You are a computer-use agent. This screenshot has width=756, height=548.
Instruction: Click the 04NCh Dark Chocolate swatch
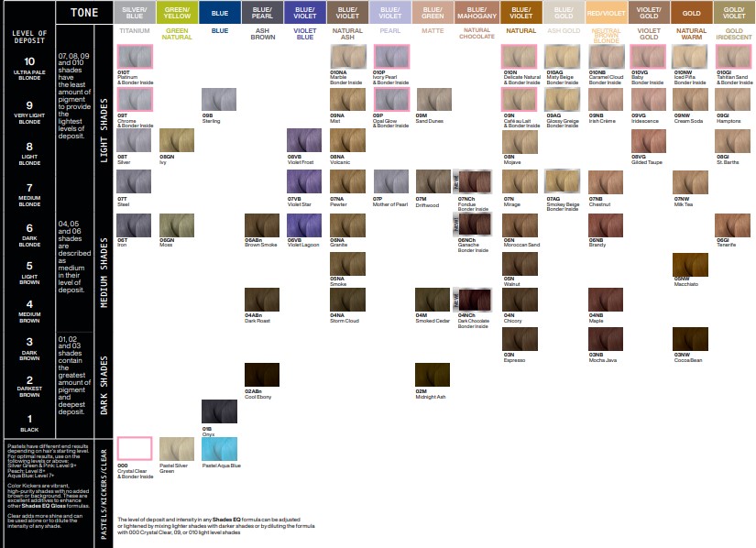(x=477, y=301)
